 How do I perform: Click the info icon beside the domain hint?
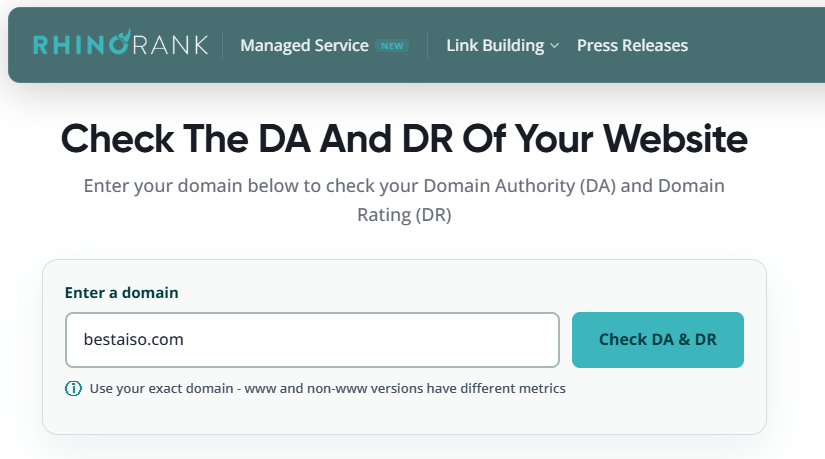point(73,388)
